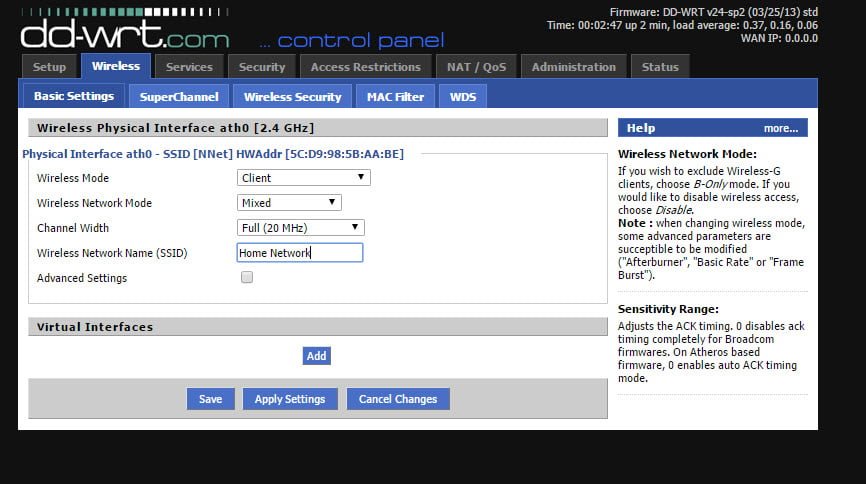Click the Advanced Settings label
866x484 pixels.
82,278
